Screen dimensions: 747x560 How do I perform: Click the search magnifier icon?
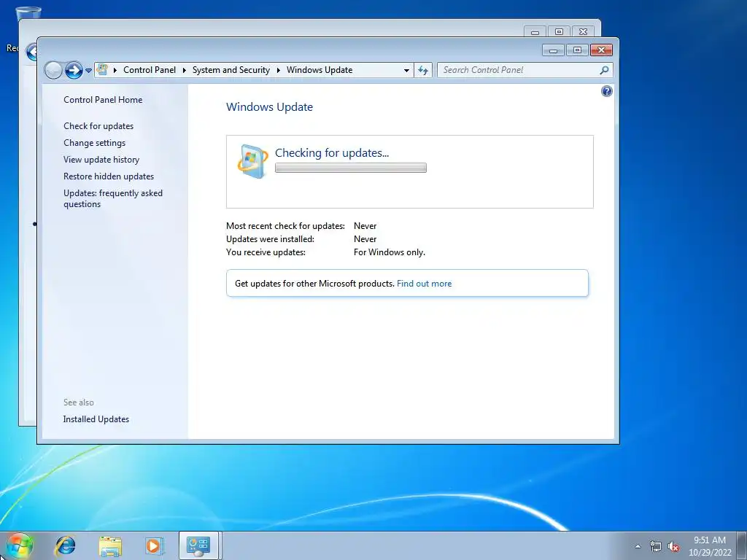click(x=604, y=70)
